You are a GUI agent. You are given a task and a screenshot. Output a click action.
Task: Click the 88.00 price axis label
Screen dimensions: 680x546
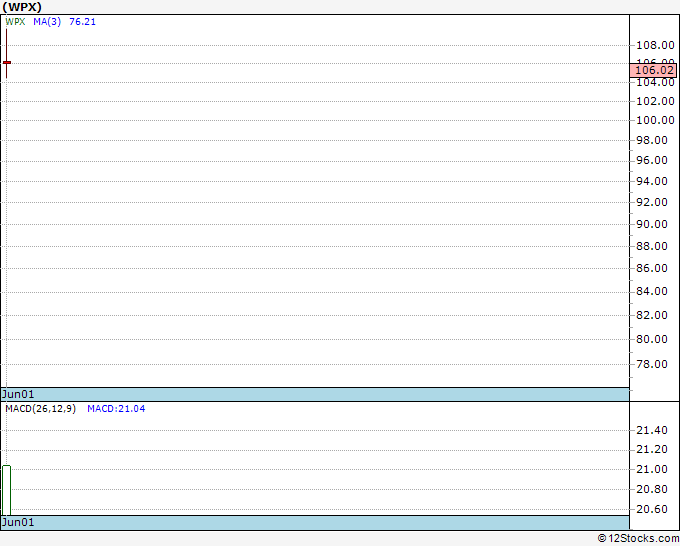(x=651, y=246)
